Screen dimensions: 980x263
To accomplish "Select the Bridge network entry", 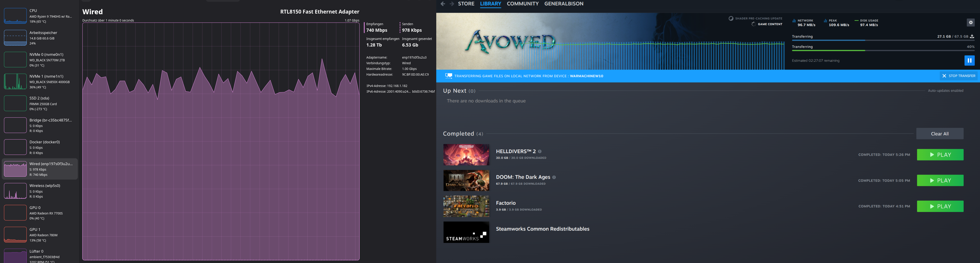I will tap(40, 125).
